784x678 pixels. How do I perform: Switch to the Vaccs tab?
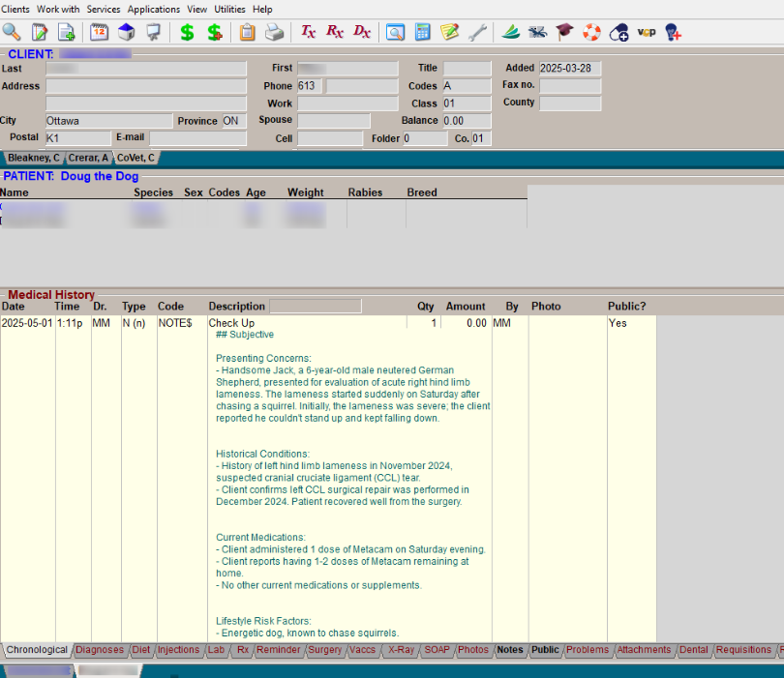pos(362,650)
